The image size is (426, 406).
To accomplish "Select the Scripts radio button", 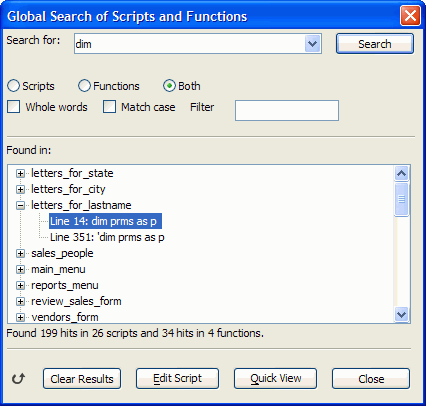I will (x=13, y=86).
